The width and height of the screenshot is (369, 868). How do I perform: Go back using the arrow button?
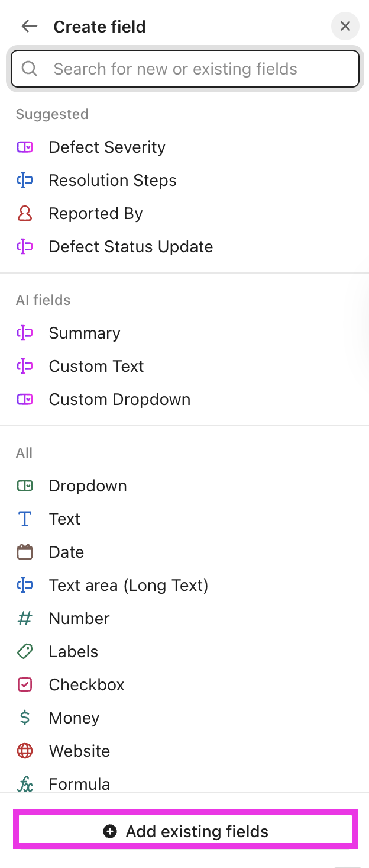click(29, 26)
